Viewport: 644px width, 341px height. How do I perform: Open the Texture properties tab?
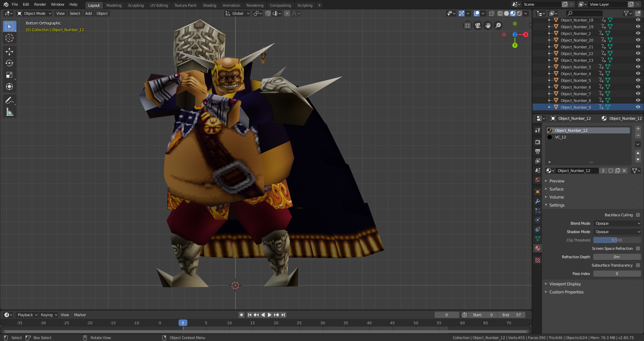(538, 260)
